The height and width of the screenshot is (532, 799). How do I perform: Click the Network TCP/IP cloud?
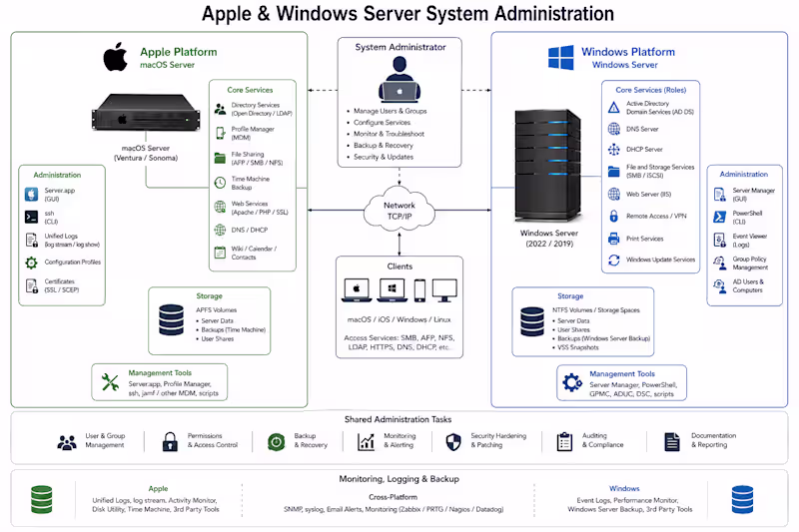pyautogui.click(x=399, y=210)
